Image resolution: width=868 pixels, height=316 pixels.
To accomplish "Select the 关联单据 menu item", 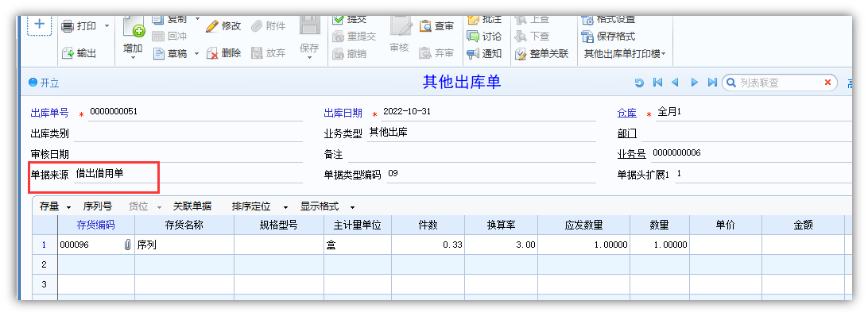I will (x=192, y=206).
